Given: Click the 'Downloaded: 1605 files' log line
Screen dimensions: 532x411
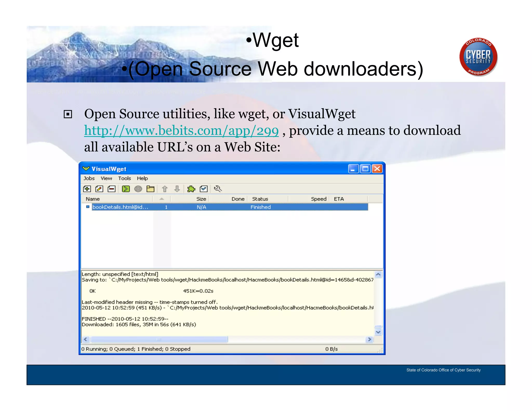Looking at the screenshot, I should coord(139,324).
